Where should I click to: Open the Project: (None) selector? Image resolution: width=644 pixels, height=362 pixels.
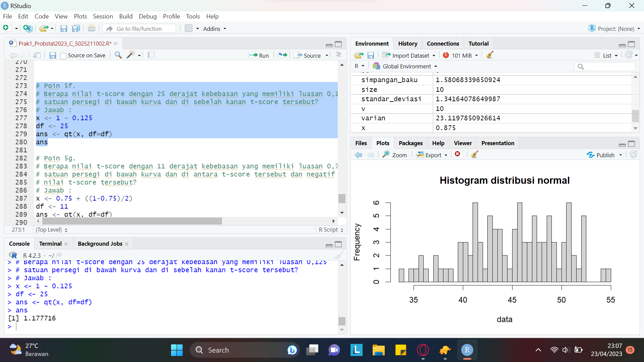pos(614,28)
